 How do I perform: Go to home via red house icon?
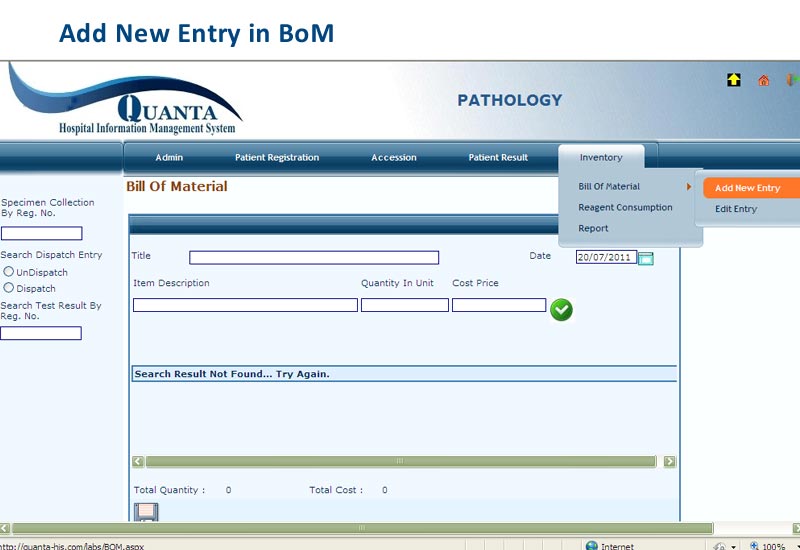[x=763, y=80]
